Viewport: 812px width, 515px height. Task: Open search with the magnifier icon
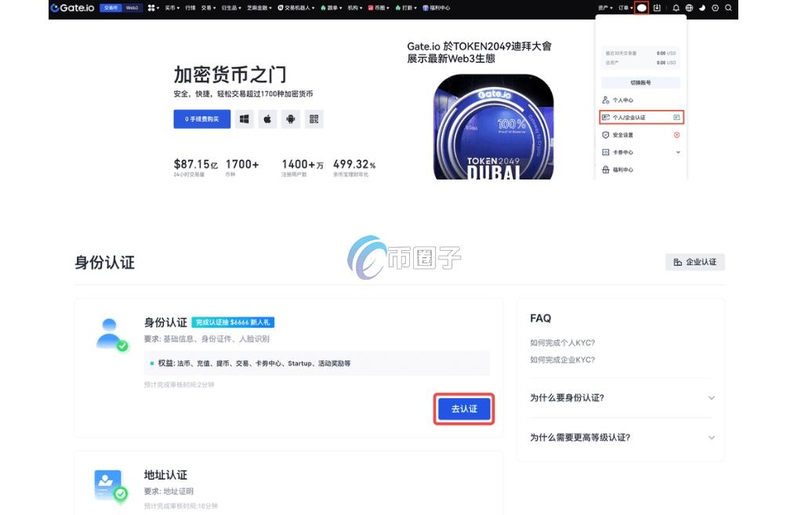(x=729, y=8)
